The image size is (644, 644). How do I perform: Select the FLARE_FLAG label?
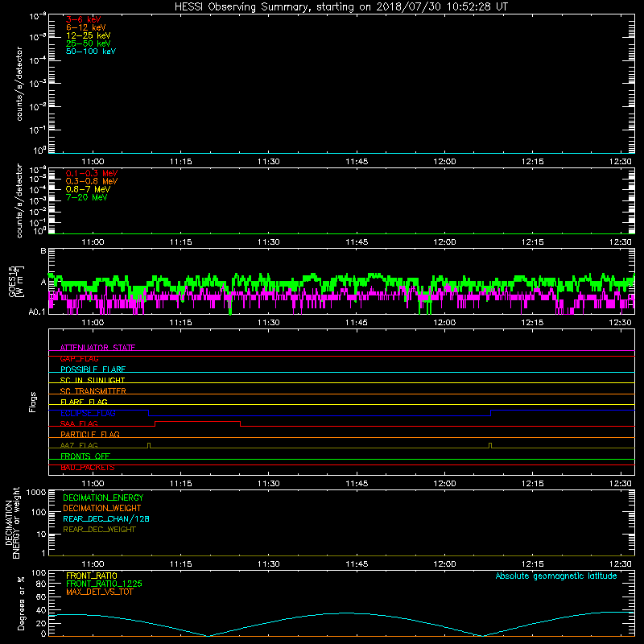84,402
